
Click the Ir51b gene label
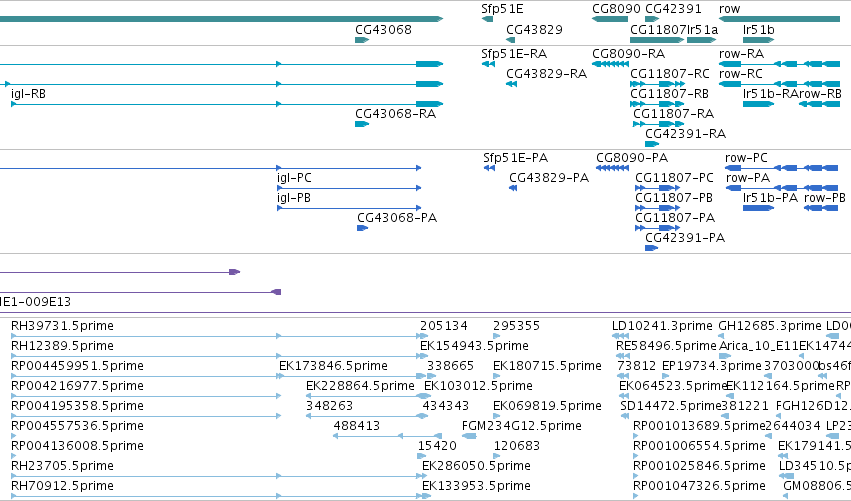(758, 29)
